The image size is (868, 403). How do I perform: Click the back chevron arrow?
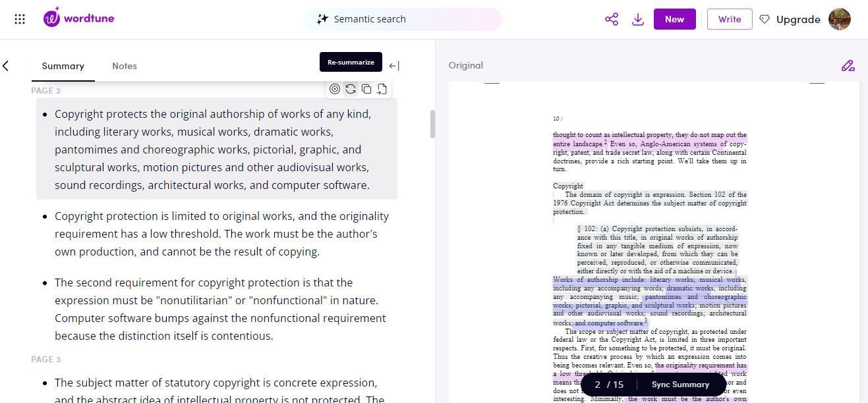[6, 66]
